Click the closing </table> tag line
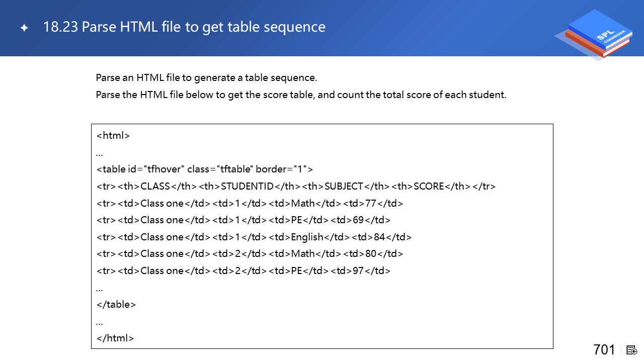 pyautogui.click(x=116, y=305)
